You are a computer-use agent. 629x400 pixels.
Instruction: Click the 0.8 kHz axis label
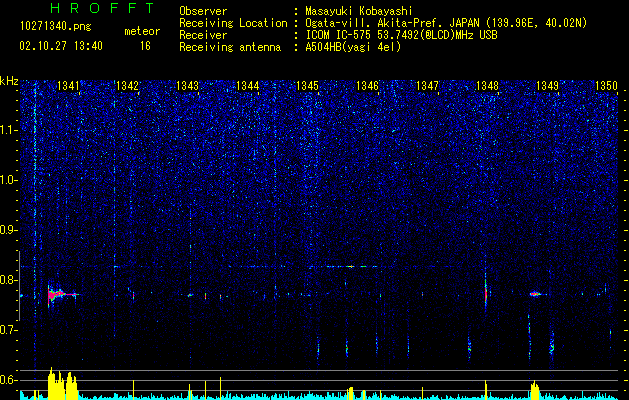coord(8,280)
